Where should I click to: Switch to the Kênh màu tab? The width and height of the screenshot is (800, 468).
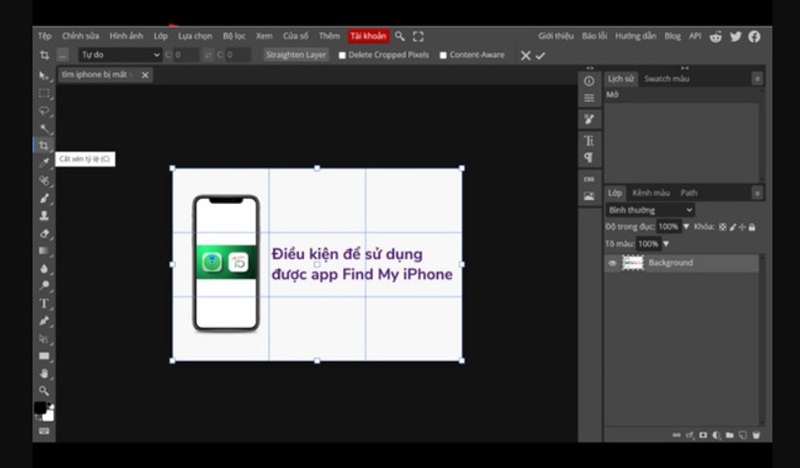pyautogui.click(x=651, y=193)
